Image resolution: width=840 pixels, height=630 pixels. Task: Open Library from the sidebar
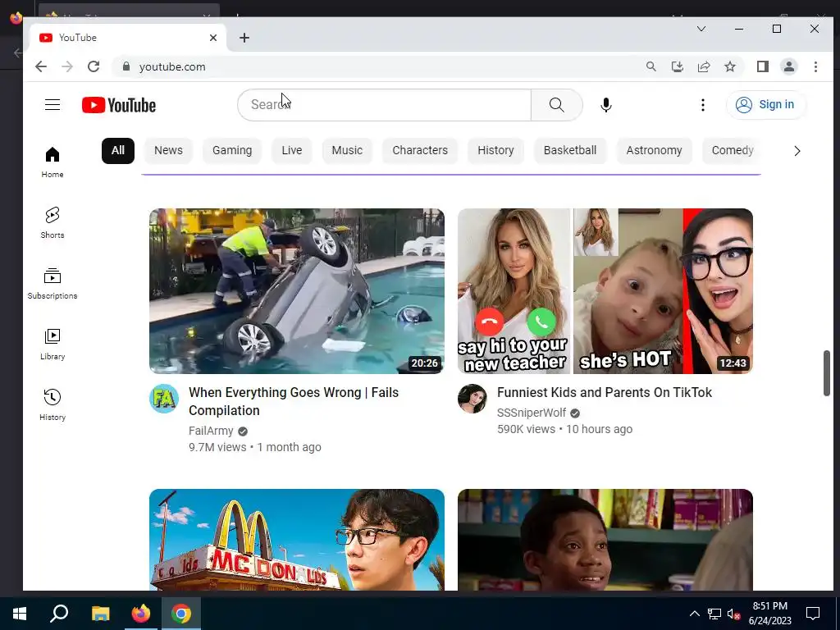(52, 344)
